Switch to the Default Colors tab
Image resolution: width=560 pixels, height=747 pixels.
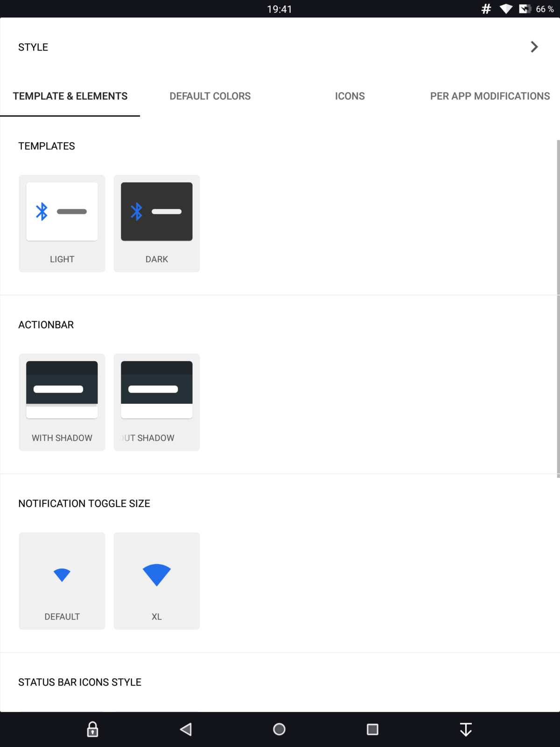point(210,96)
